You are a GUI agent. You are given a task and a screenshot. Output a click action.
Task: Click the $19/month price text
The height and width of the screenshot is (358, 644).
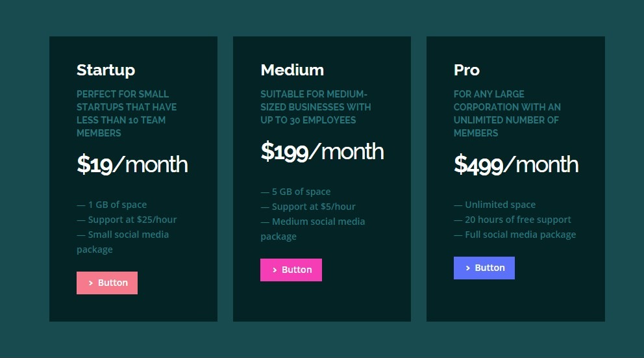132,164
